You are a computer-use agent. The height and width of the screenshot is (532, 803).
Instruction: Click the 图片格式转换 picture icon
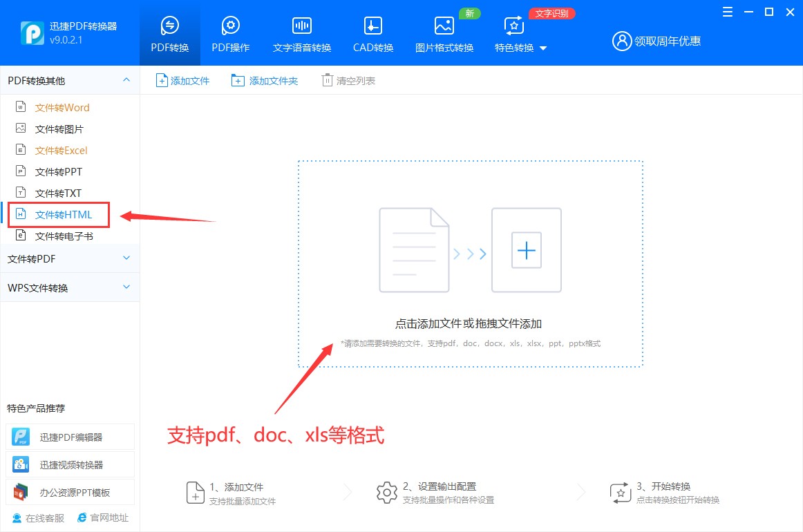444,25
